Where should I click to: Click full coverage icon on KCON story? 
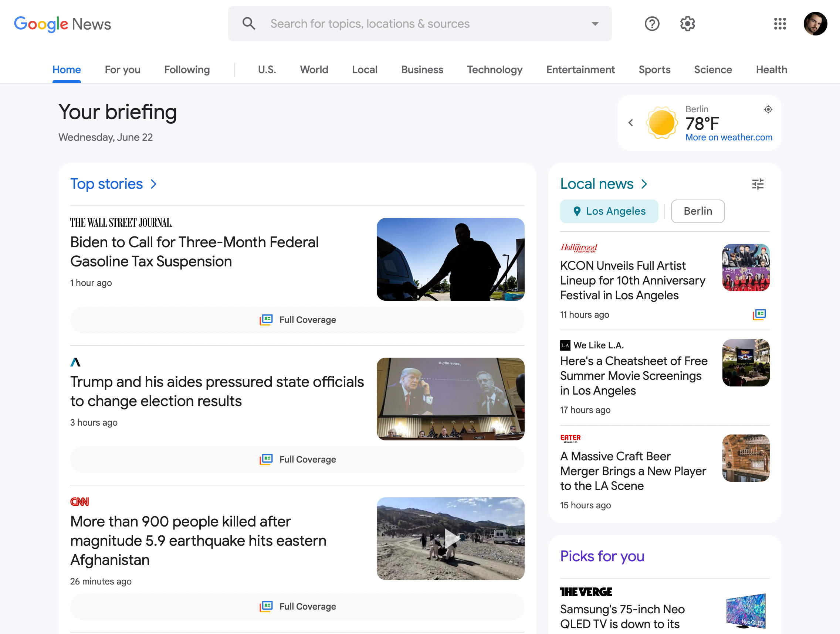(759, 314)
